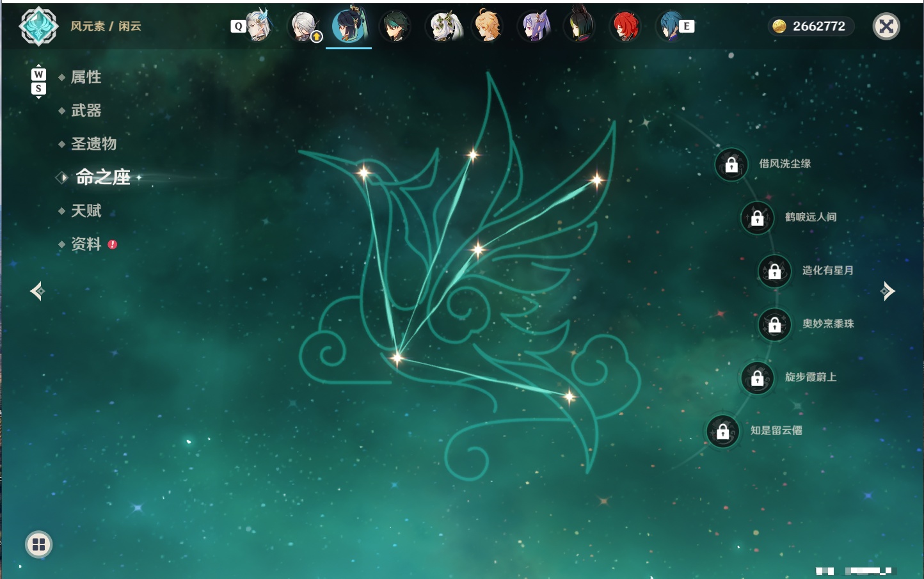Screen dimensions: 924x579
Task: Select the red-haired character portrait
Action: (625, 26)
